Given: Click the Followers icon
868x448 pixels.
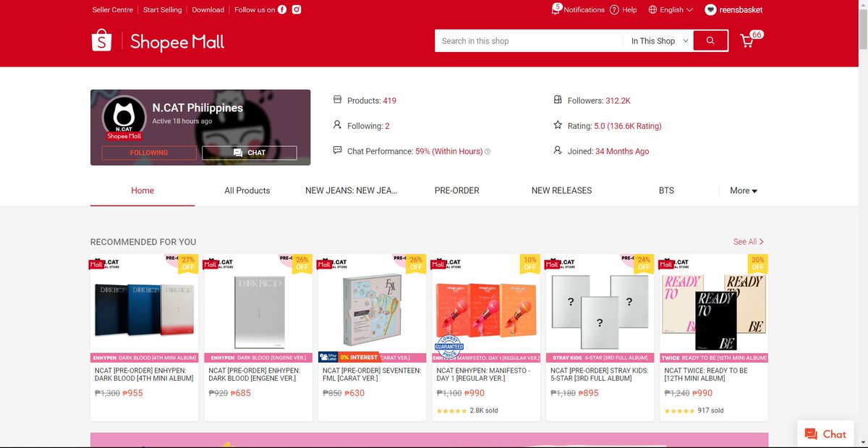Looking at the screenshot, I should tap(558, 100).
